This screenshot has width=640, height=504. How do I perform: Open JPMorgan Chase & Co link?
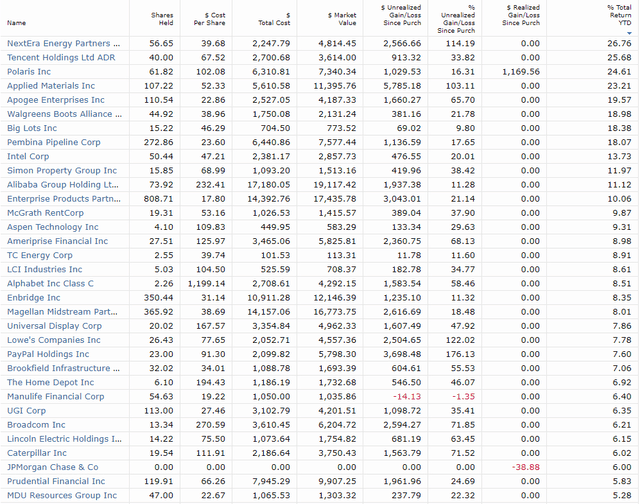(x=53, y=467)
